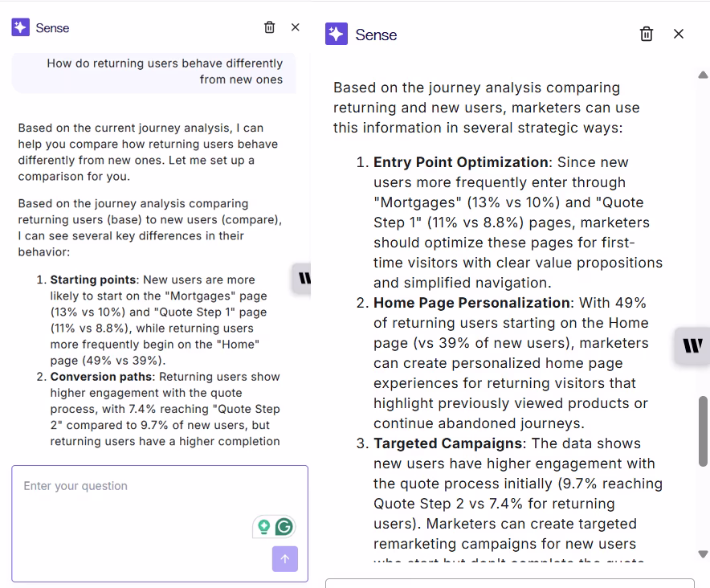Click trash icon in the enlarged Sense panel
The height and width of the screenshot is (588, 710).
(x=647, y=34)
